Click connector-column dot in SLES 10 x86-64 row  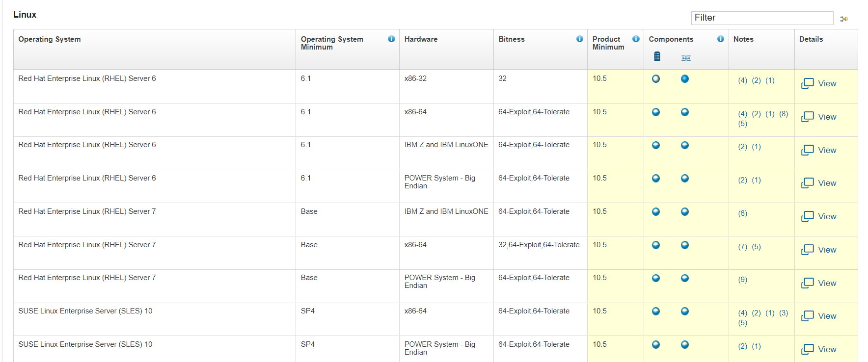pyautogui.click(x=685, y=311)
